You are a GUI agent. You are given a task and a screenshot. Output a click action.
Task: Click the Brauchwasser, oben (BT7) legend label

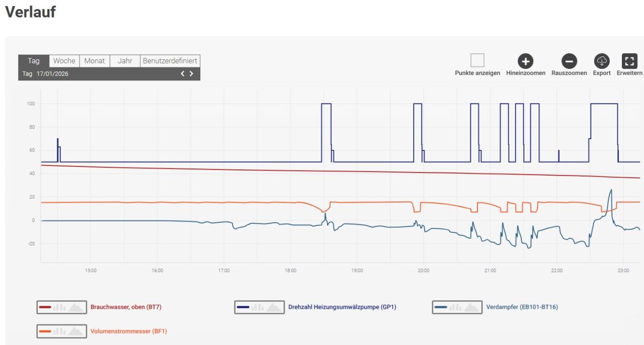[126, 307]
